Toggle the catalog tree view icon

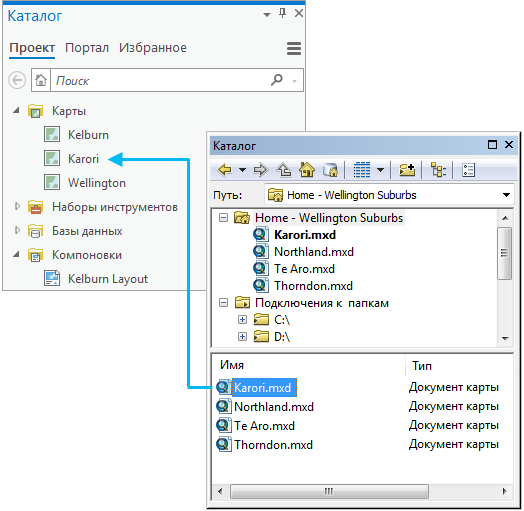click(438, 170)
